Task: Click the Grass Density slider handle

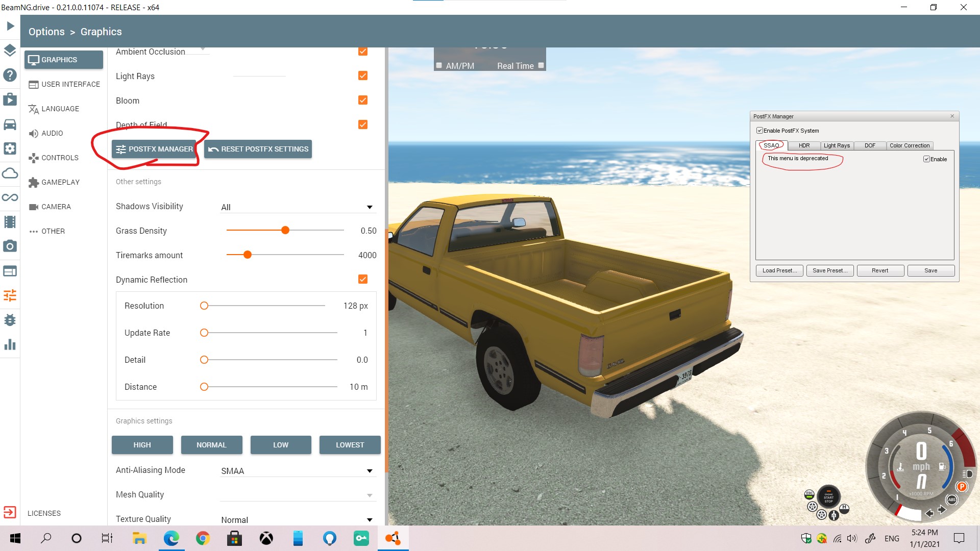Action: [x=285, y=230]
